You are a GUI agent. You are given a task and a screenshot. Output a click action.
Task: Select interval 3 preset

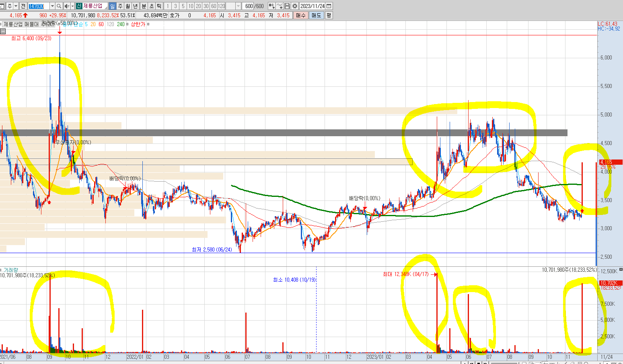[x=175, y=6]
